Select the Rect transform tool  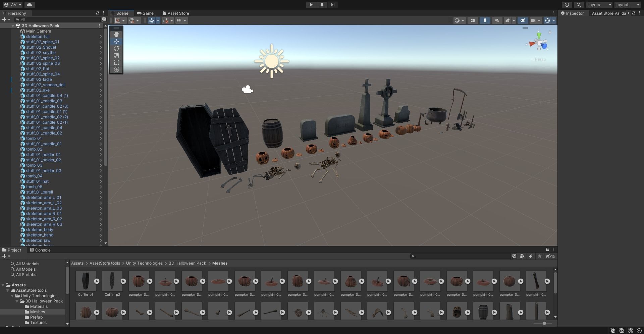click(116, 63)
